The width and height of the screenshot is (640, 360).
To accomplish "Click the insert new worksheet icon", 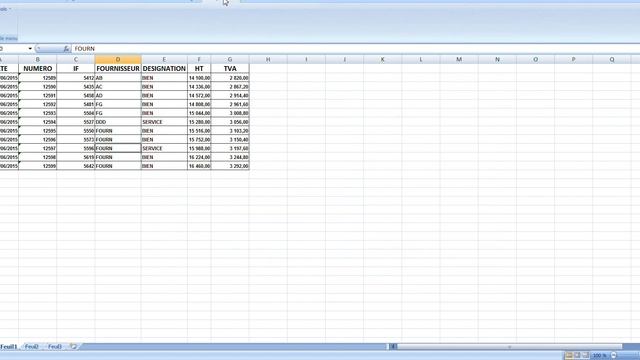I will pyautogui.click(x=73, y=347).
